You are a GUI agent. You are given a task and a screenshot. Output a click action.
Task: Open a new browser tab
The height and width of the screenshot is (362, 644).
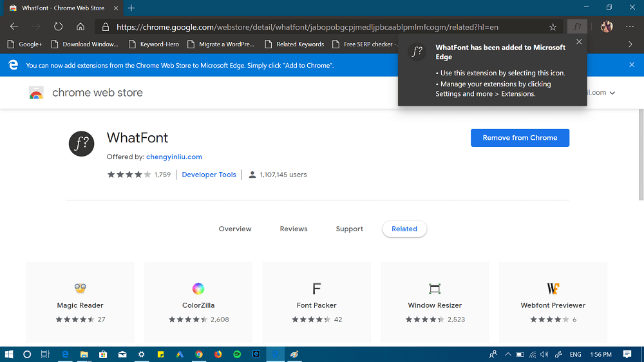click(131, 8)
